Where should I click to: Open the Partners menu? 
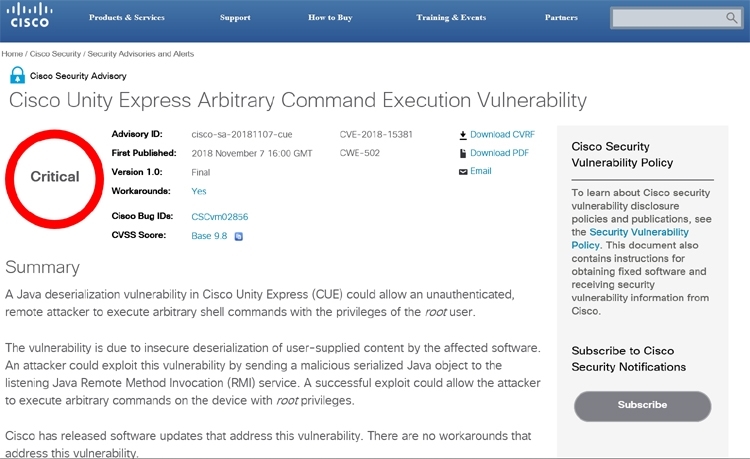(561, 17)
